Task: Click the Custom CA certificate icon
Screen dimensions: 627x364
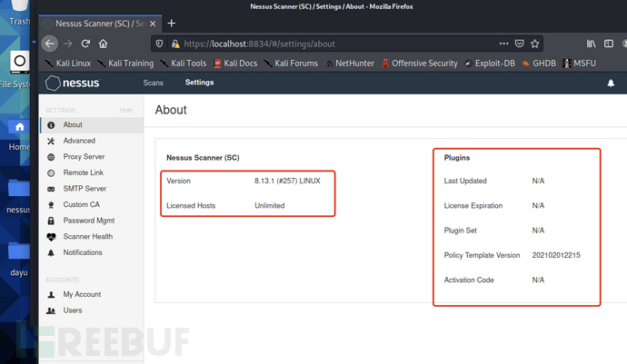Action: [x=51, y=205]
